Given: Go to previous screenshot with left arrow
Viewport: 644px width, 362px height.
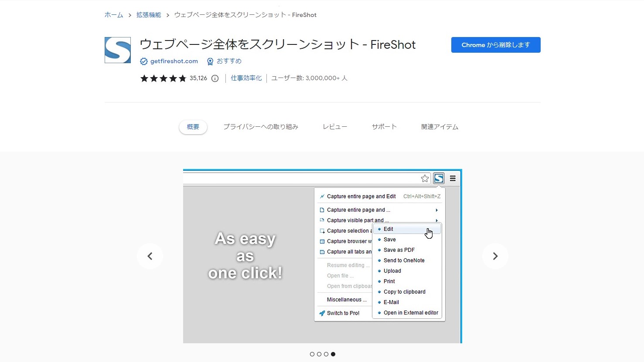Looking at the screenshot, I should [150, 256].
